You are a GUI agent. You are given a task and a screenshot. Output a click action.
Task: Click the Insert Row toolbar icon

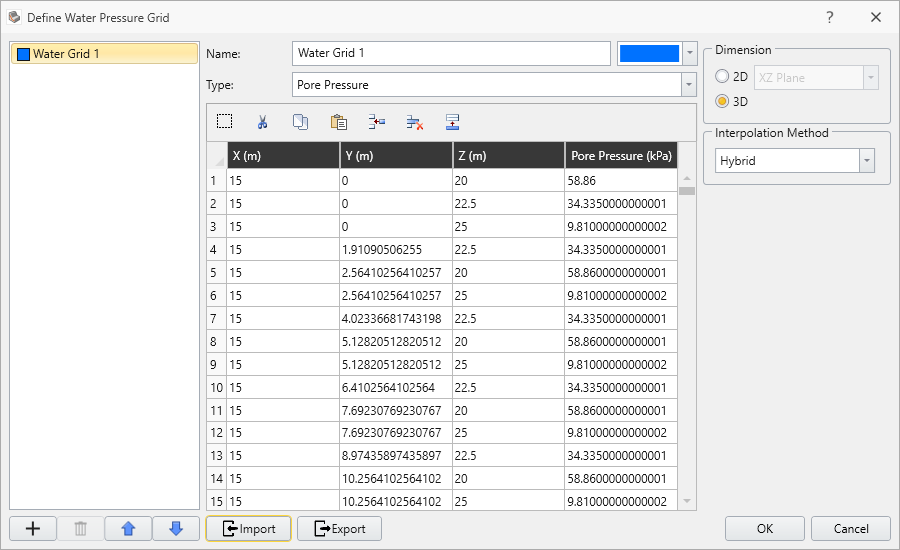coord(377,122)
